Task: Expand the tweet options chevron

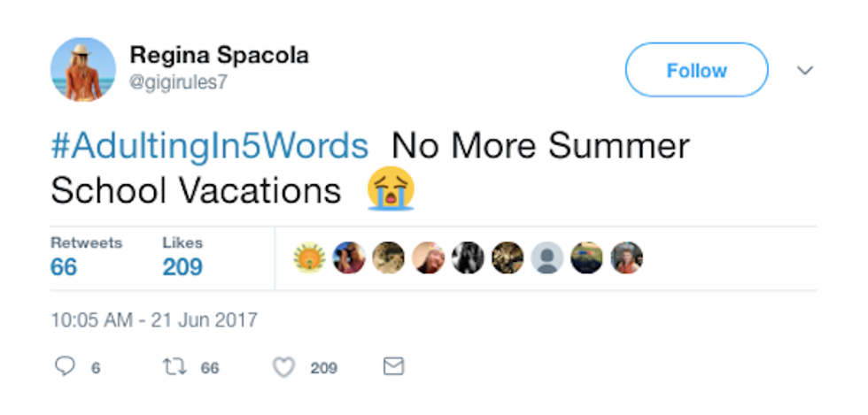Action: point(804,70)
